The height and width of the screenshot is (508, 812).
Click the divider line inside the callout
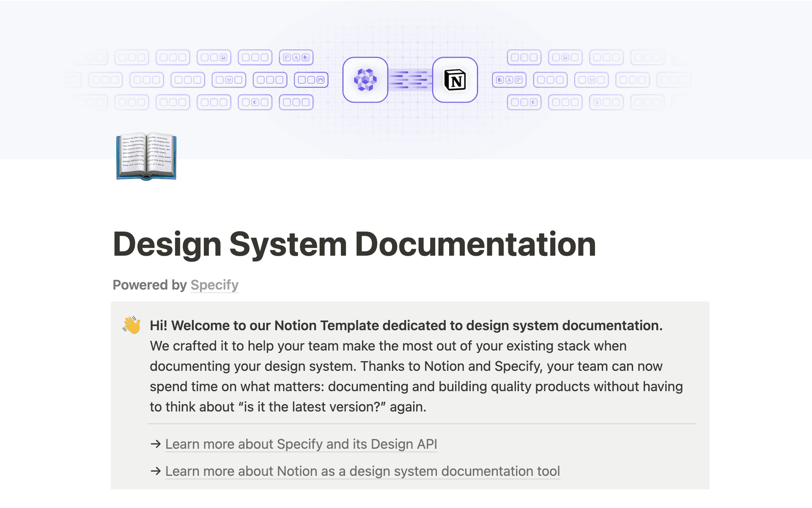422,424
